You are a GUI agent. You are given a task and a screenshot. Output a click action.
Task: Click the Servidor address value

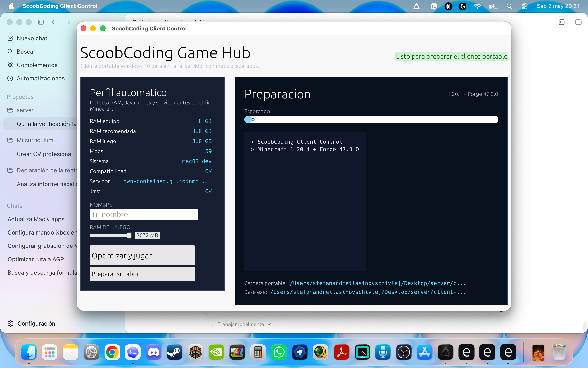point(167,181)
